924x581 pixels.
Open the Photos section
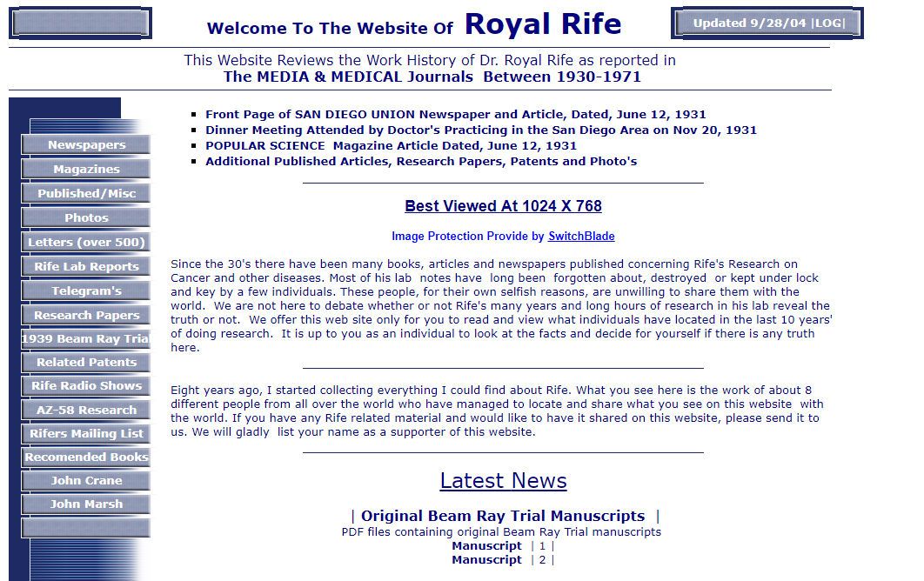coord(86,217)
